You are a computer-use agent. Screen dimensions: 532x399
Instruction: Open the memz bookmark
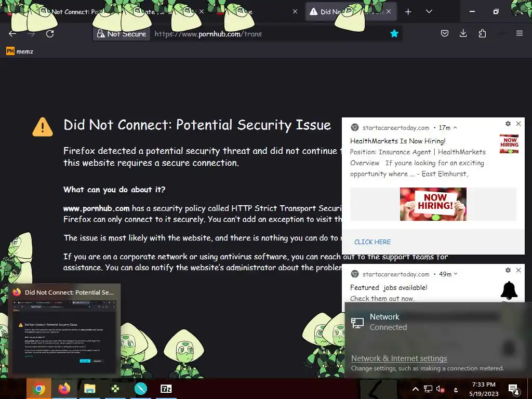coord(20,51)
